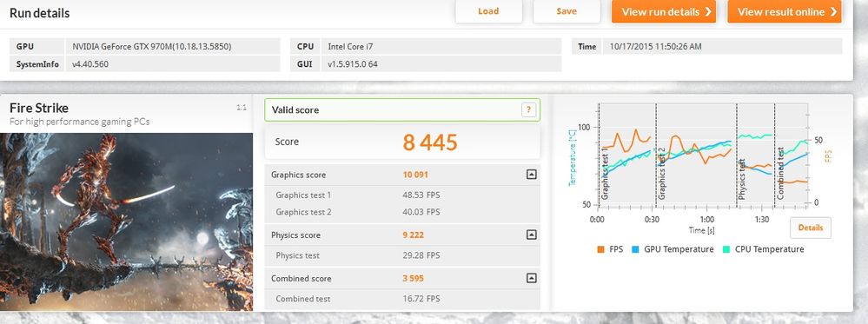
Task: Click the Fire Strike title
Action: [39, 108]
